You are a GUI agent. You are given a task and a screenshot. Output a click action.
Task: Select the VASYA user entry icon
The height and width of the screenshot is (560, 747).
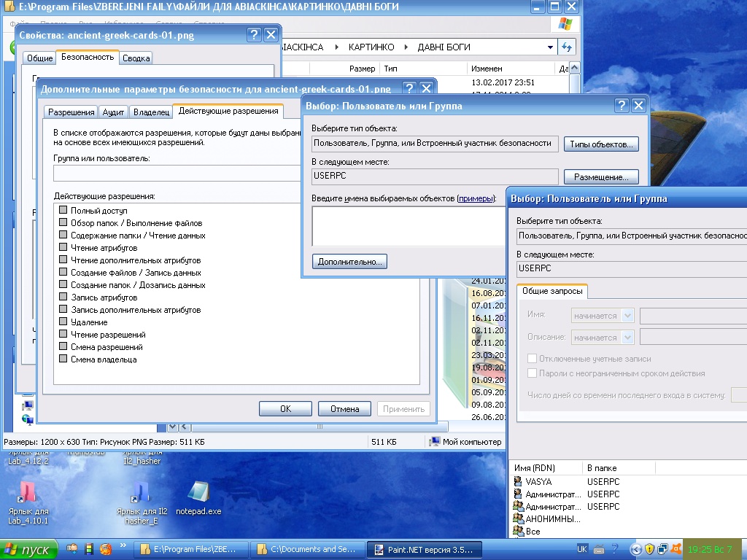pos(519,482)
